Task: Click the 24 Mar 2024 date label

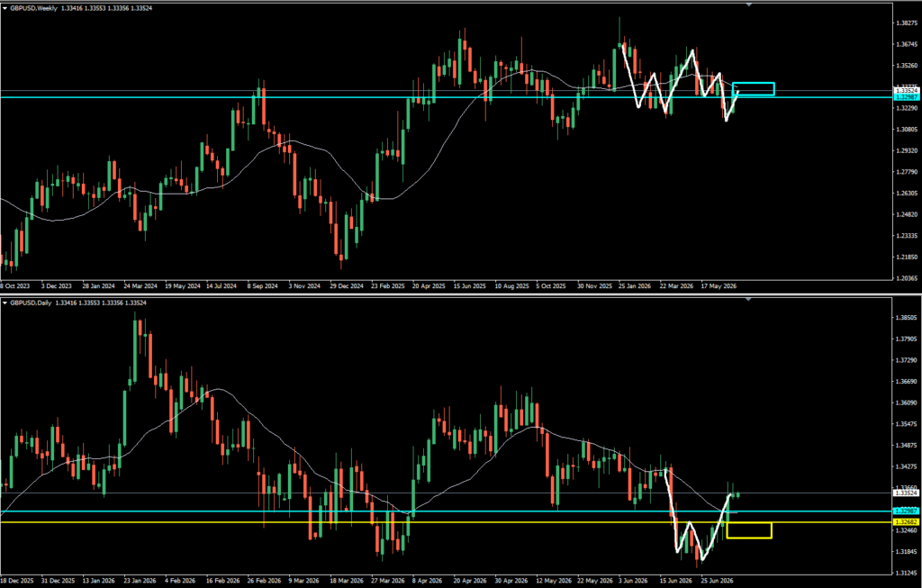Action: [140, 286]
